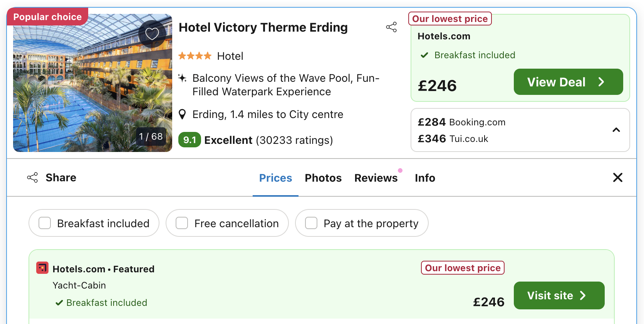Save hotel using the heart icon
The width and height of the screenshot is (644, 324).
click(152, 33)
